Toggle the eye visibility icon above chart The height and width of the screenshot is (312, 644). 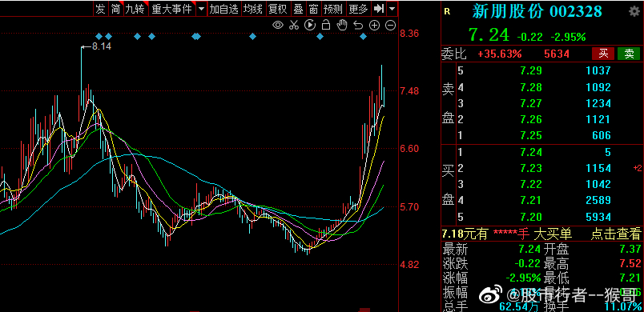pyautogui.click(x=278, y=25)
